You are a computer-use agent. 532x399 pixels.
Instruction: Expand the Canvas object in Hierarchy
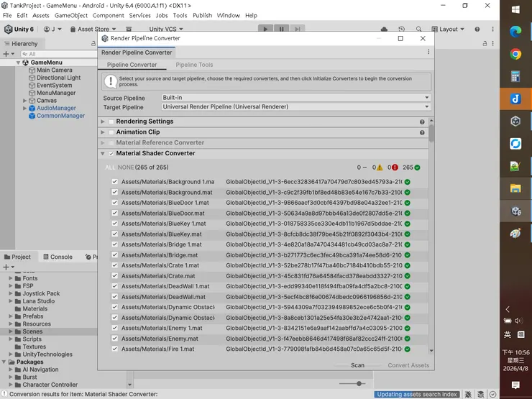click(x=24, y=101)
